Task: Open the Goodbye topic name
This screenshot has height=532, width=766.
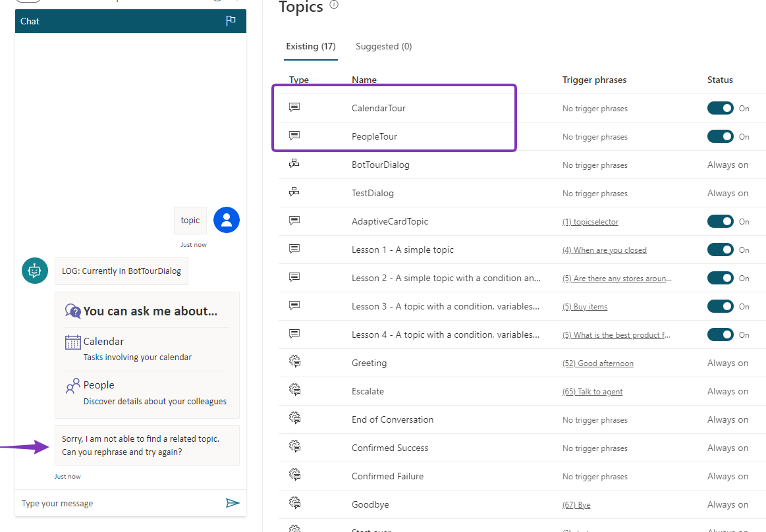Action: click(x=370, y=504)
